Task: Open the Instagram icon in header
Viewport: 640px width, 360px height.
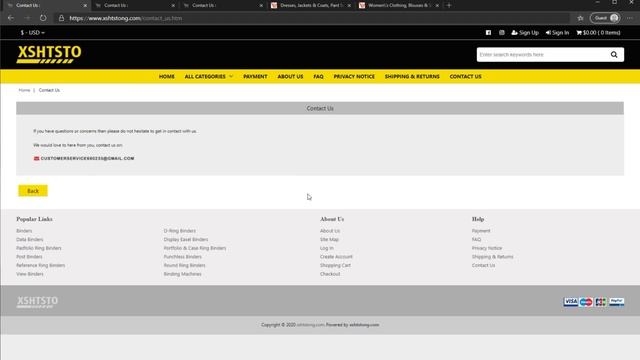Action: click(502, 33)
